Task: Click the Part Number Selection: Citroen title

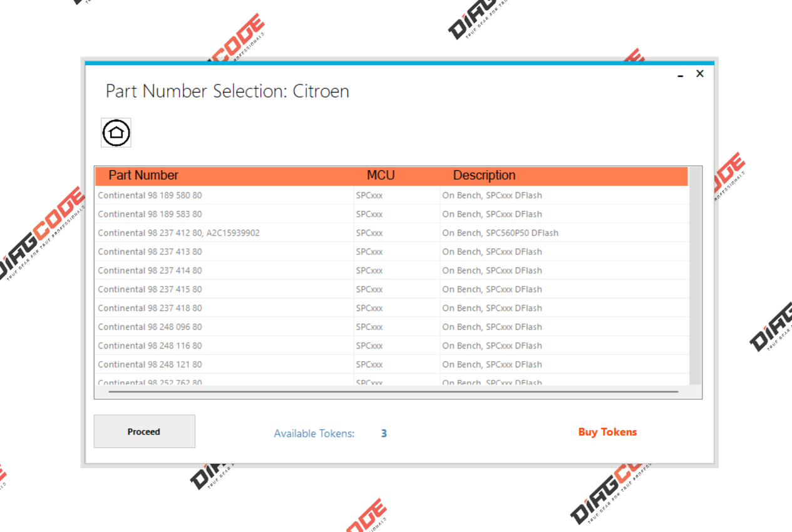Action: pos(227,91)
